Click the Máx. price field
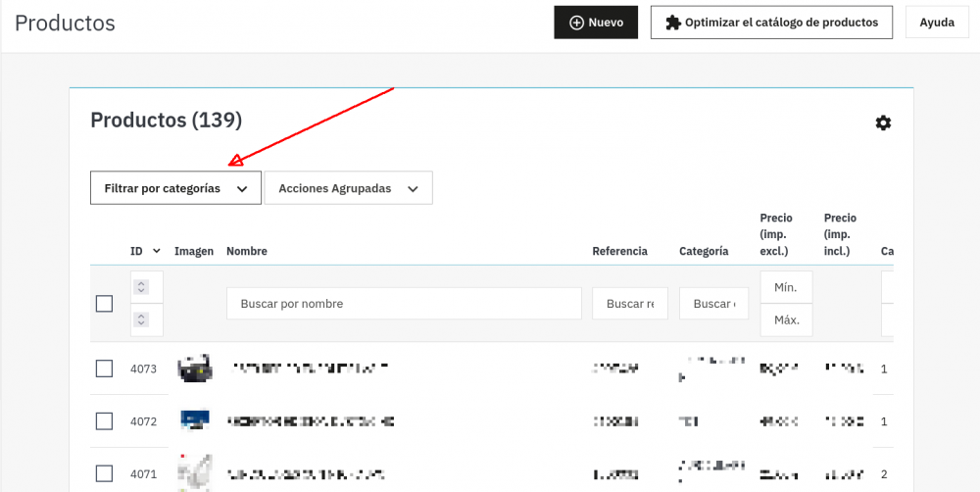The height and width of the screenshot is (492, 980). [x=786, y=320]
